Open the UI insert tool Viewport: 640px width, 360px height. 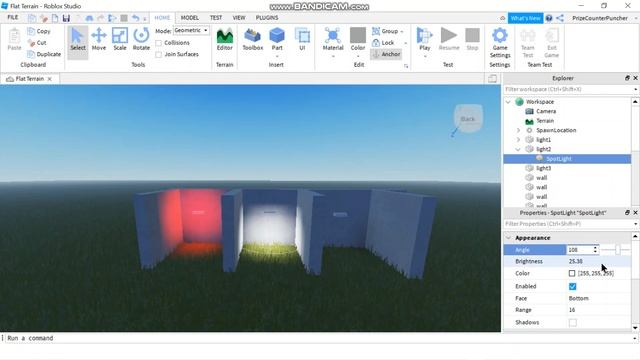pyautogui.click(x=302, y=40)
